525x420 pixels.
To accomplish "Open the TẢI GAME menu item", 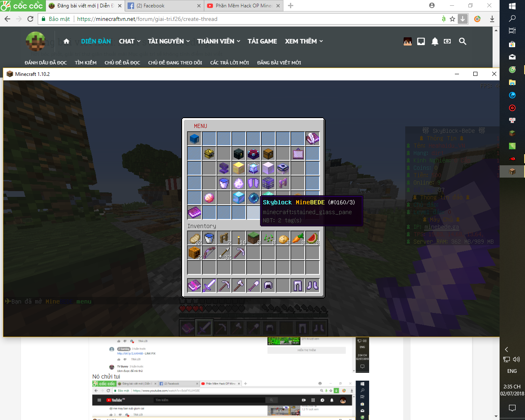I will (262, 41).
